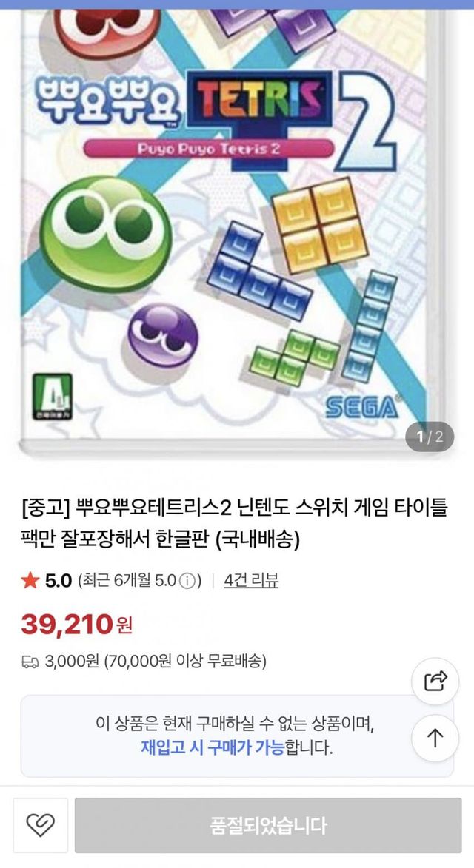Tap the 재입고 시 구매가 가능 link
Viewport: 474px width, 868px height.
213,748
